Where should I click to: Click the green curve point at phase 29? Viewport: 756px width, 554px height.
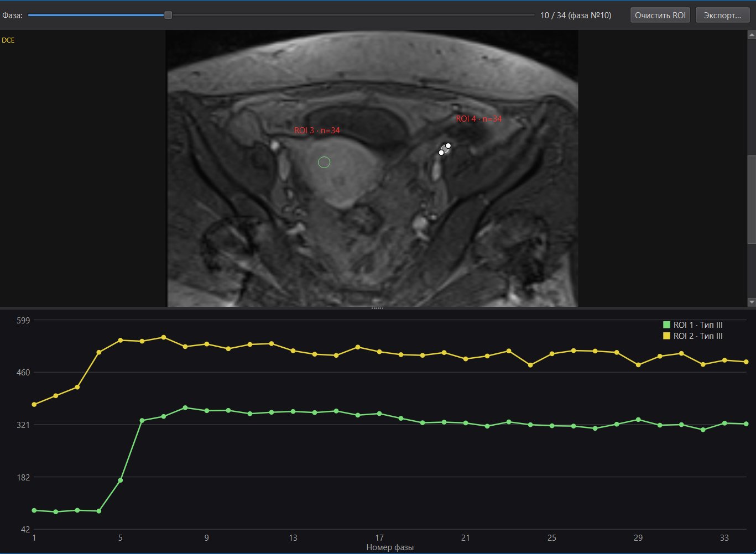[x=638, y=420]
